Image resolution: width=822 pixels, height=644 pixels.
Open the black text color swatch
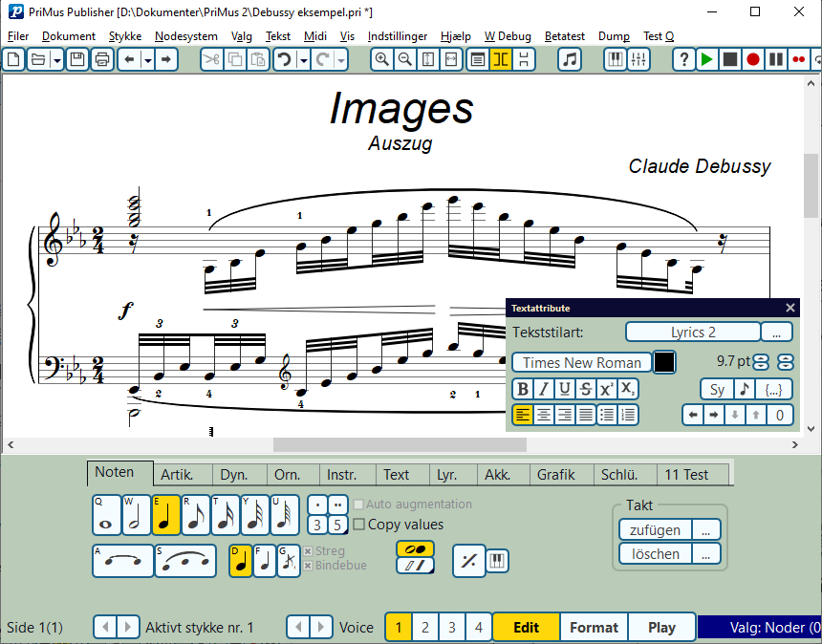(664, 363)
